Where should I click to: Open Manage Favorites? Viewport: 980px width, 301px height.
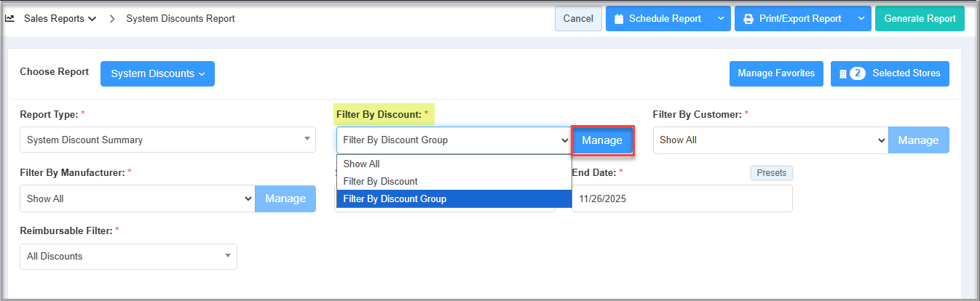point(776,73)
